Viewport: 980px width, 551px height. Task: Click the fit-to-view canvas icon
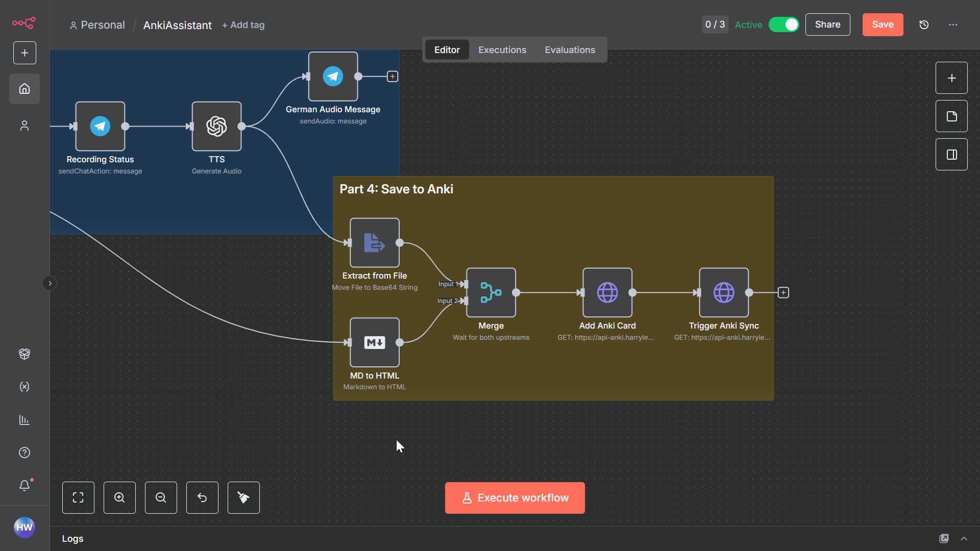78,497
